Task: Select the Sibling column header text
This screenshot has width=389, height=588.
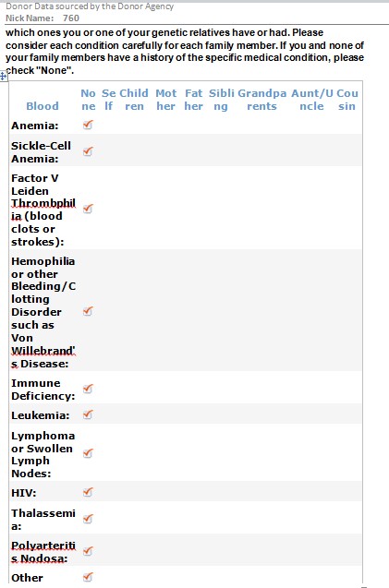Action: (221, 100)
